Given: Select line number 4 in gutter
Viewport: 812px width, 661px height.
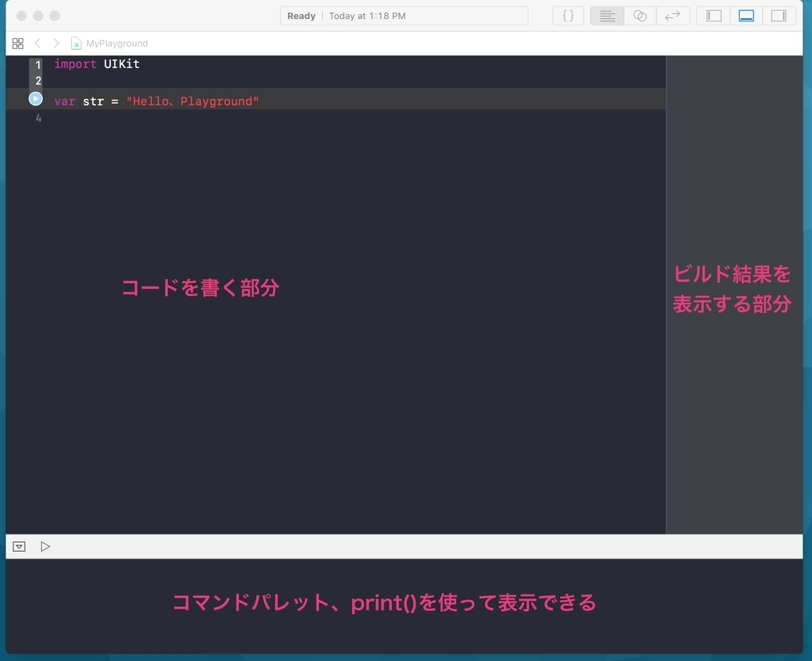Looking at the screenshot, I should point(38,119).
